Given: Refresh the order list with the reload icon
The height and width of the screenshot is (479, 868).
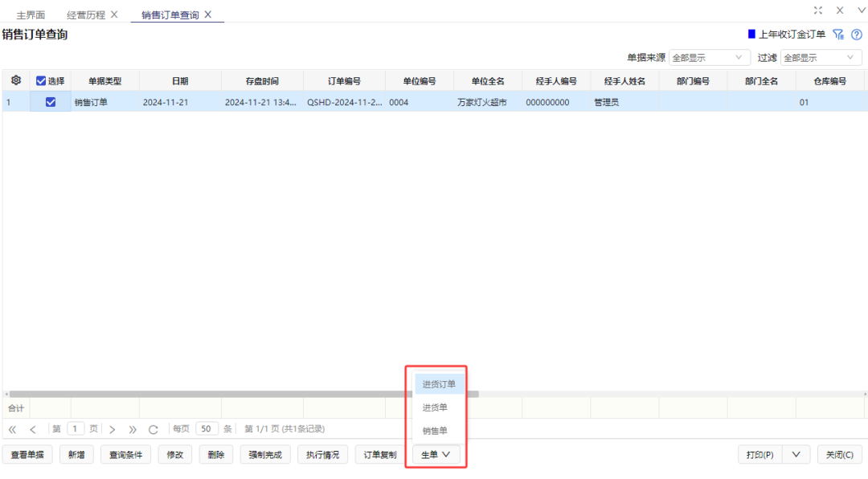Looking at the screenshot, I should coord(153,428).
